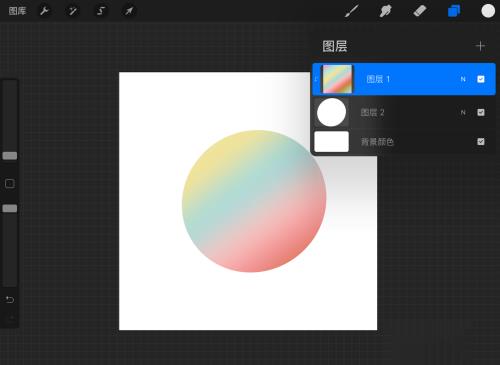Tap 图层 1 gradient thumbnail
Viewport: 500px width, 365px height.
(337, 79)
